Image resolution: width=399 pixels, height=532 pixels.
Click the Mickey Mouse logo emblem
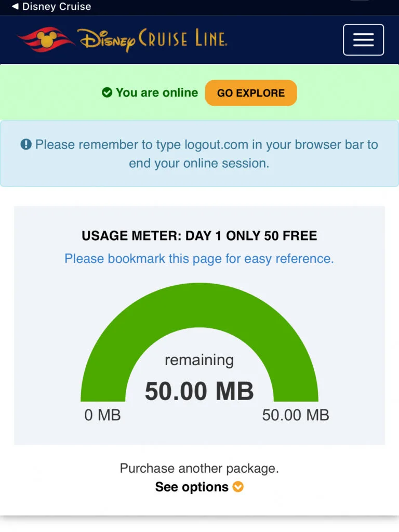(x=46, y=39)
